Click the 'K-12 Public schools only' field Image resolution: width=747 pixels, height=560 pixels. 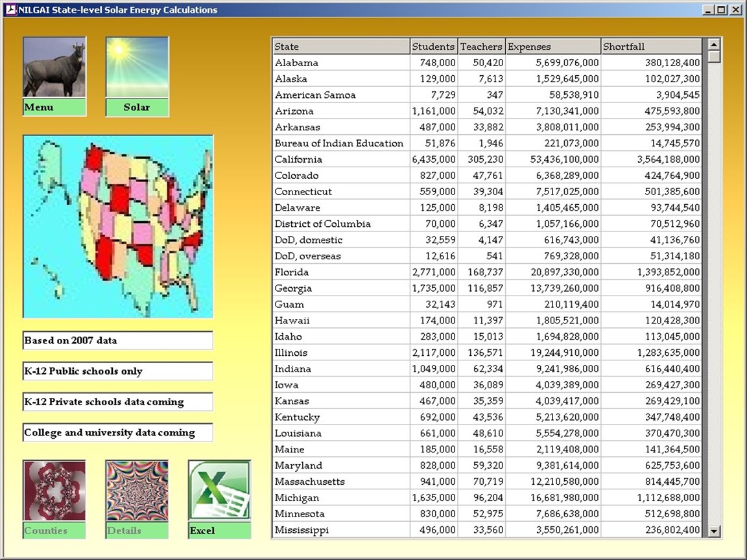click(118, 371)
